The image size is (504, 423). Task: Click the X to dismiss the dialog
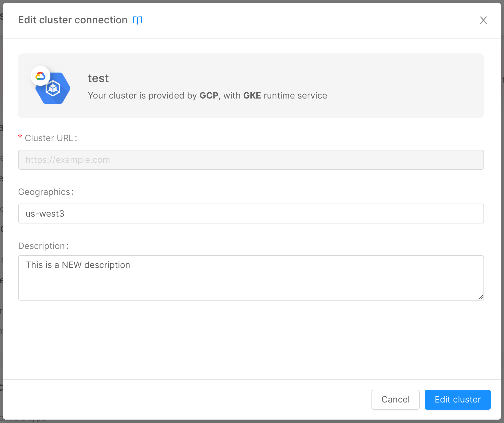point(483,20)
